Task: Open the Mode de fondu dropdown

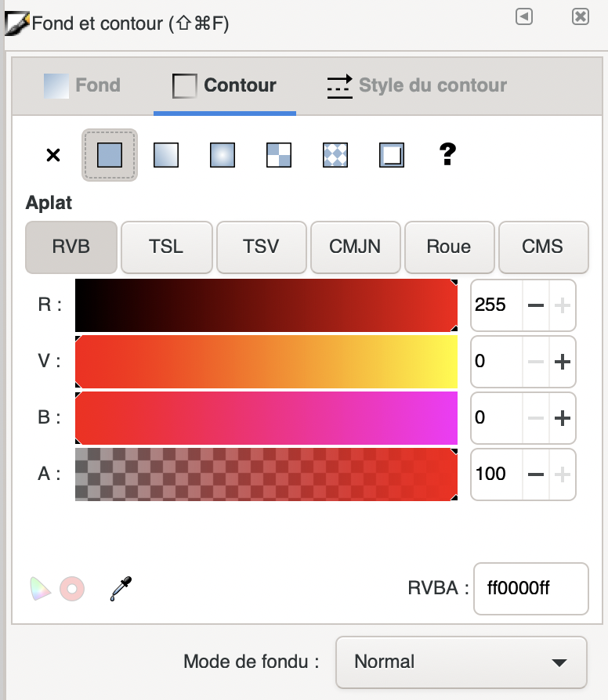Action: [x=461, y=662]
